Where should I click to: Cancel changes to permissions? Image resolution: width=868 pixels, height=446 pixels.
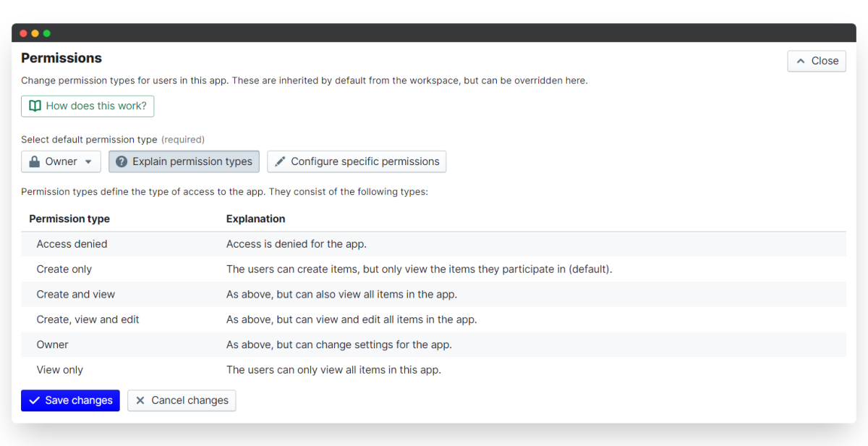tap(182, 400)
